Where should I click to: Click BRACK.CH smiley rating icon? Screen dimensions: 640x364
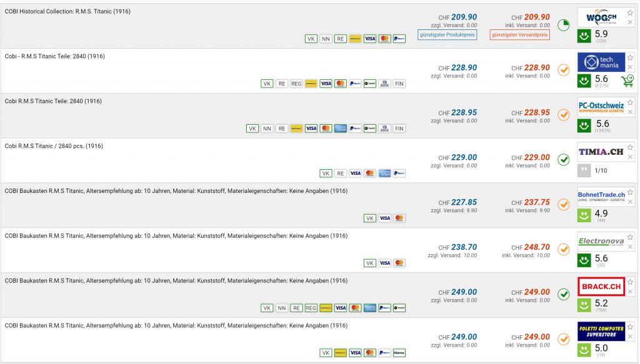click(584, 305)
